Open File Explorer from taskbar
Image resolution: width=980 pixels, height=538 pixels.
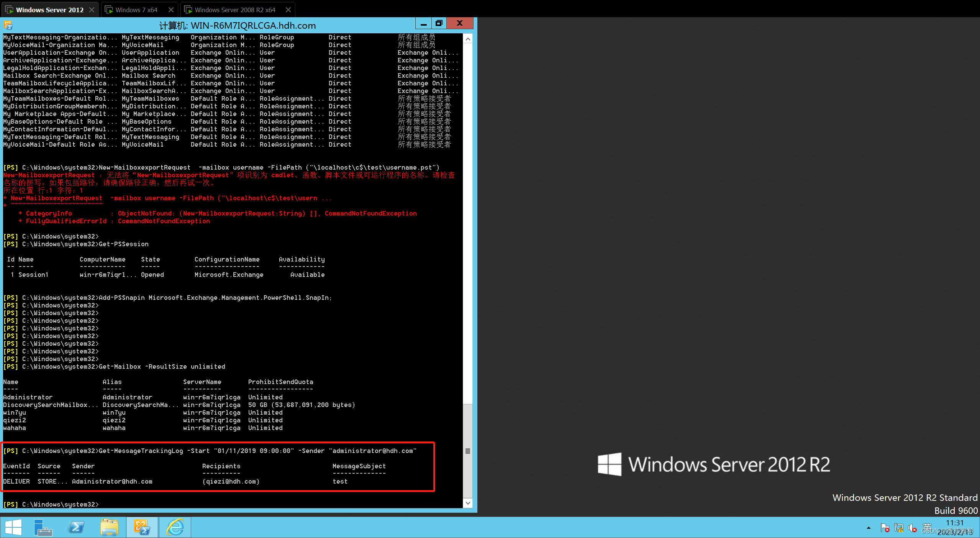(x=109, y=527)
